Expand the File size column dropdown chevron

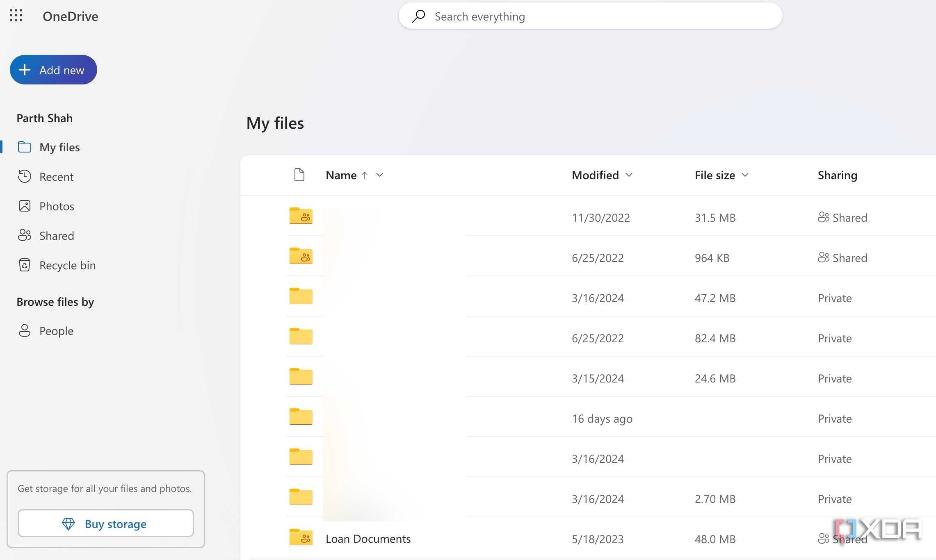745,175
